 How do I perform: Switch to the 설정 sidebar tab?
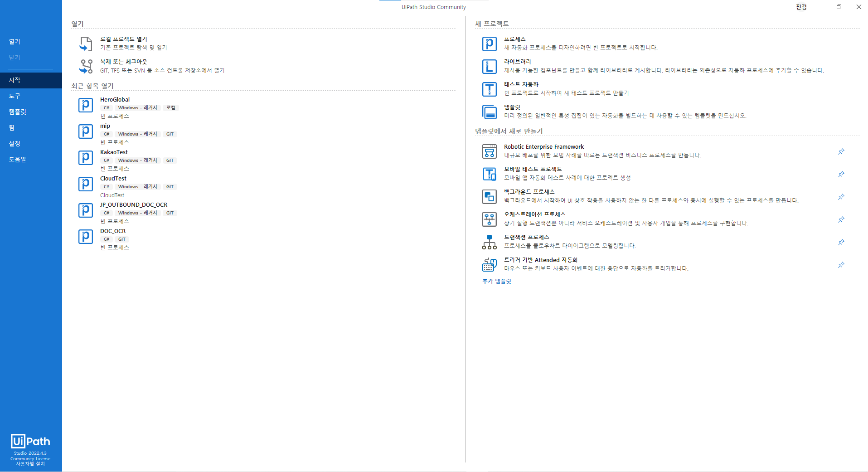31,144
